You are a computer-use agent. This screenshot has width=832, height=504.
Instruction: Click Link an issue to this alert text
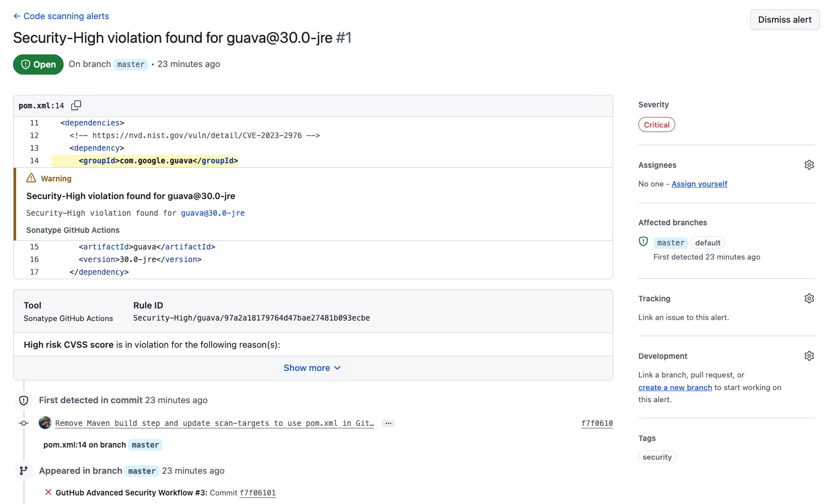pos(684,318)
